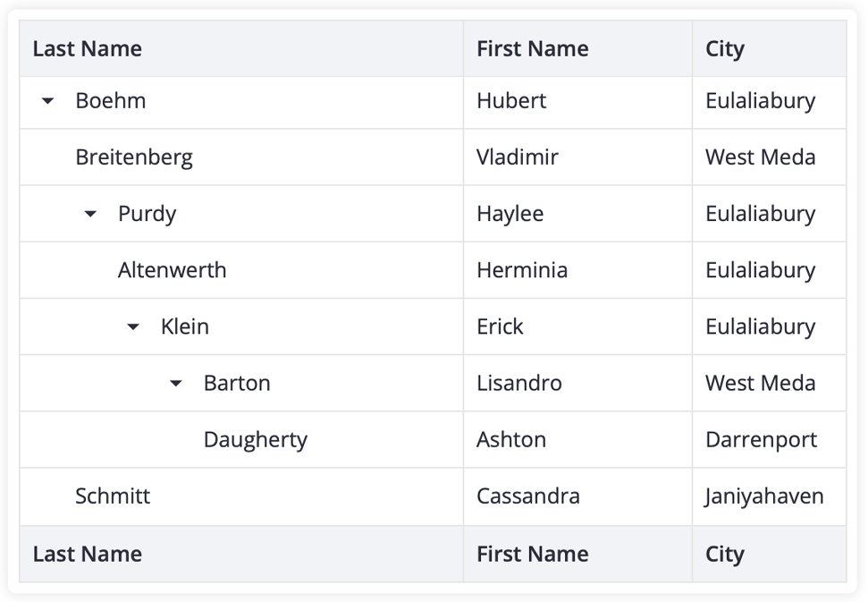Select the Schmitt row
This screenshot has width=868, height=602.
[x=433, y=496]
